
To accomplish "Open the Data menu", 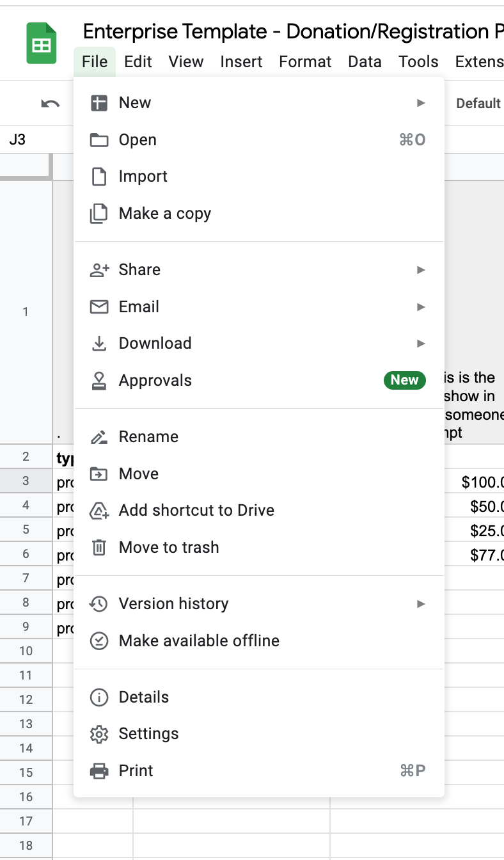I will click(365, 62).
